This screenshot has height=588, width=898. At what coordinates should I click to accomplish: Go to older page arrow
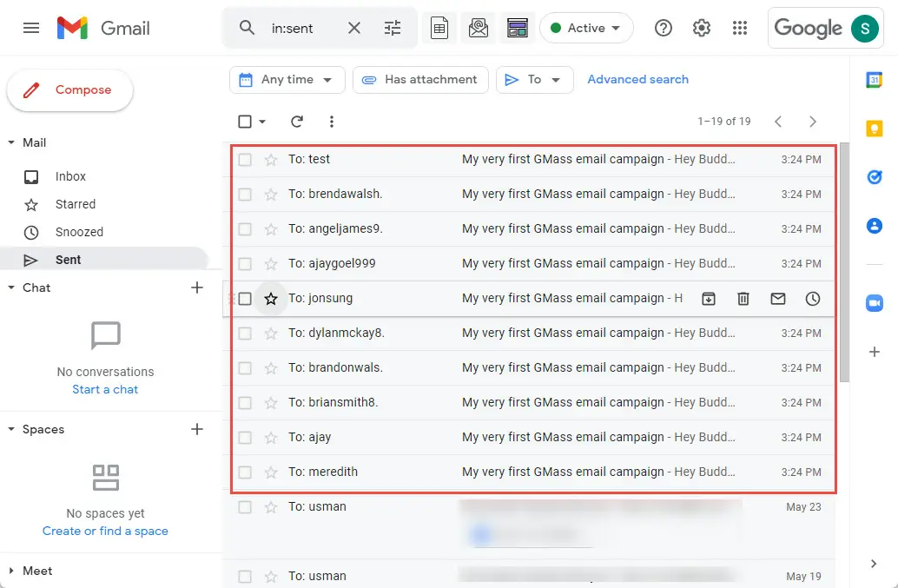pyautogui.click(x=813, y=122)
